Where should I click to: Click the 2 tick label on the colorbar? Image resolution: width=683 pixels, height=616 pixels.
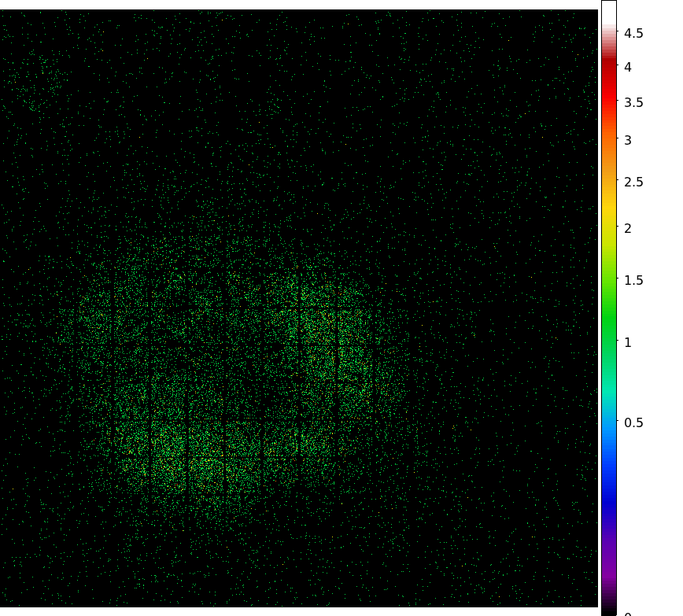[x=627, y=228]
